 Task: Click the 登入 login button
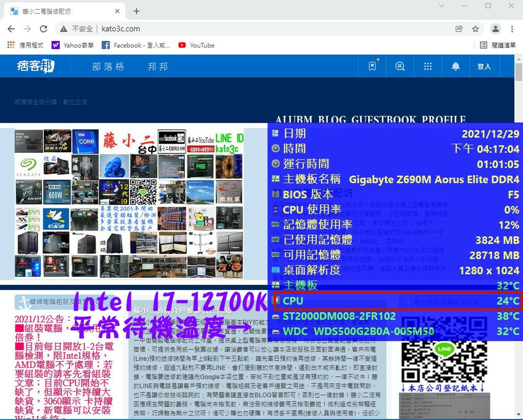(x=484, y=66)
